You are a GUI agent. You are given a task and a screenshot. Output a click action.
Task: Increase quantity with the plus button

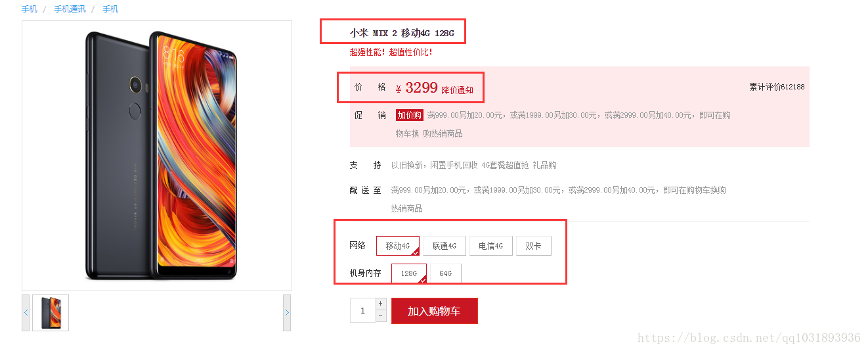click(381, 304)
